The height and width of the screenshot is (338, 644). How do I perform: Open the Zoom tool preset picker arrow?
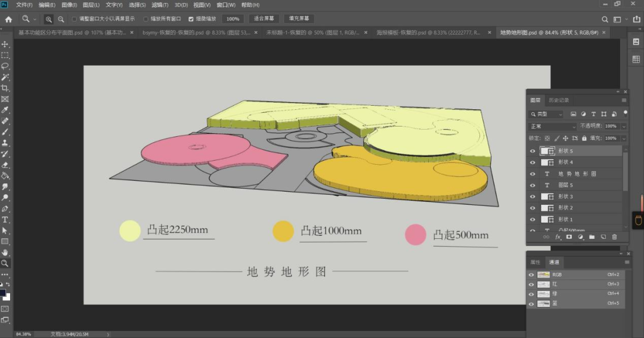click(x=35, y=19)
